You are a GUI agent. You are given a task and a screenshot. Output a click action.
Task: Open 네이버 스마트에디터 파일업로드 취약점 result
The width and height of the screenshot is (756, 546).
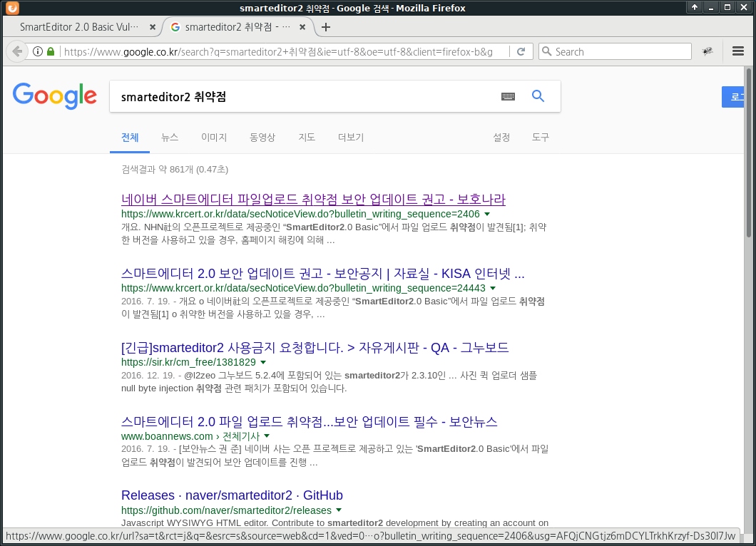(x=313, y=199)
